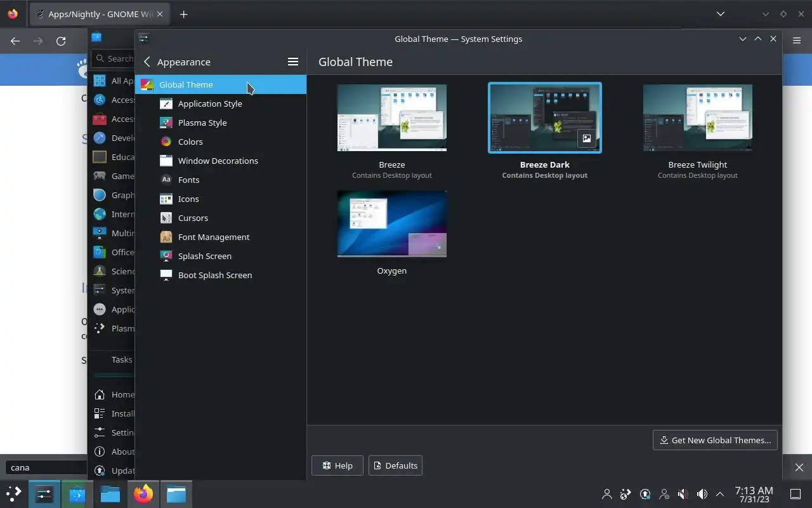Click the preview image icon on Breeze Dark
812x508 pixels.
pyautogui.click(x=587, y=138)
